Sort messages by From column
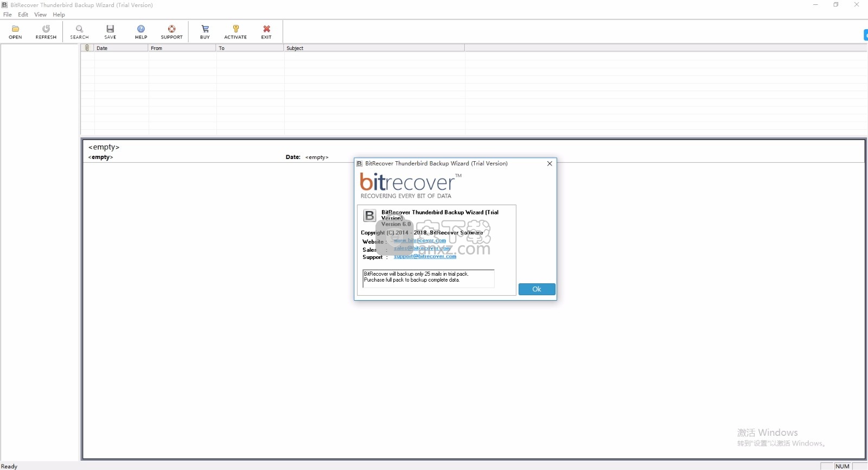This screenshot has height=470, width=868. tap(182, 48)
